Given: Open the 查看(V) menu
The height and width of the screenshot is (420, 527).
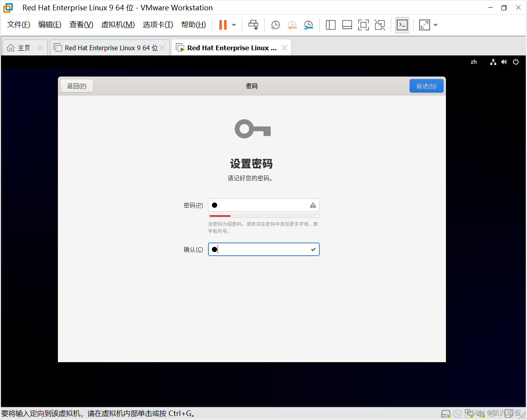Looking at the screenshot, I should pos(81,25).
